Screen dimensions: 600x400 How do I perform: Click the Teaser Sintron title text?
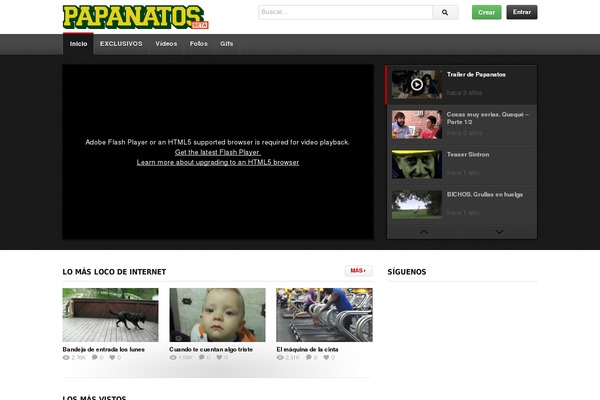click(x=468, y=155)
